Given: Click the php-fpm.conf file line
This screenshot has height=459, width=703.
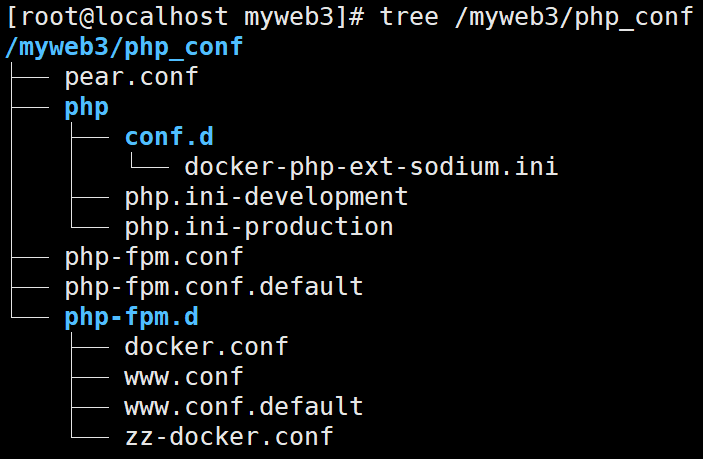Looking at the screenshot, I should pos(154,257).
